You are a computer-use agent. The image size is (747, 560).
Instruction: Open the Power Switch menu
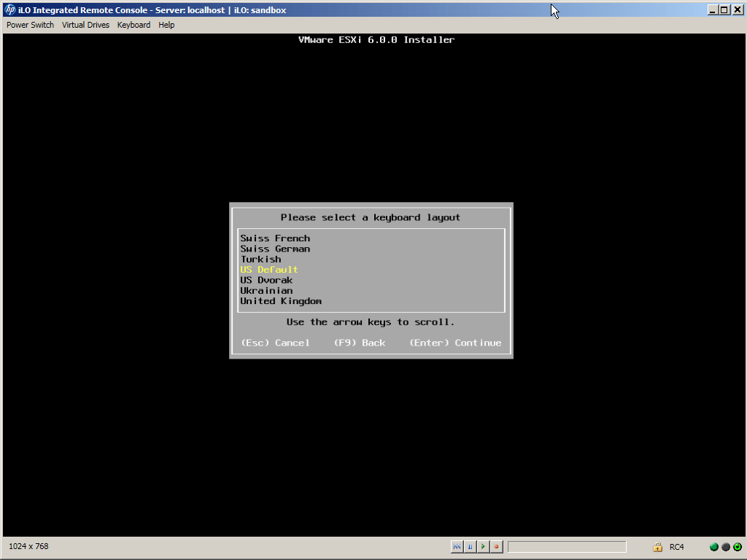[30, 25]
